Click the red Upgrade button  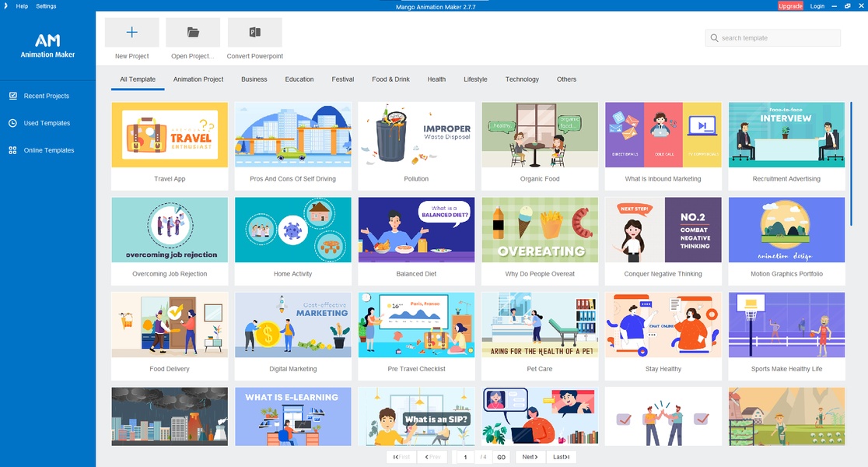pos(790,5)
